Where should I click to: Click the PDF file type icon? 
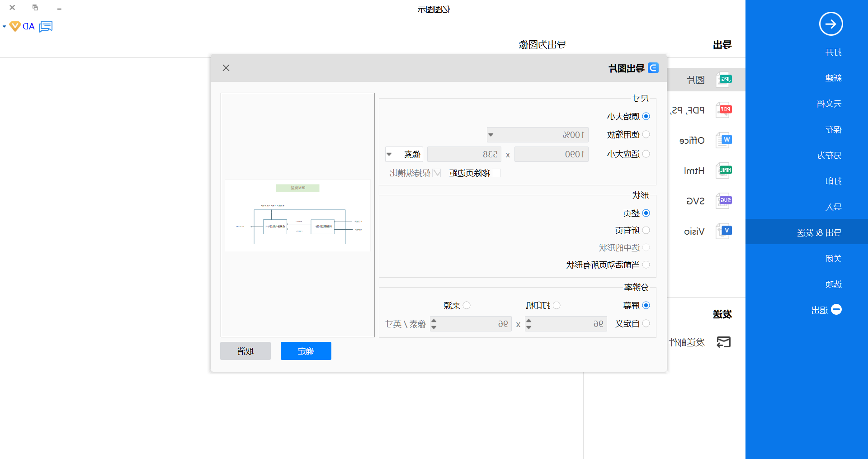[x=724, y=110]
